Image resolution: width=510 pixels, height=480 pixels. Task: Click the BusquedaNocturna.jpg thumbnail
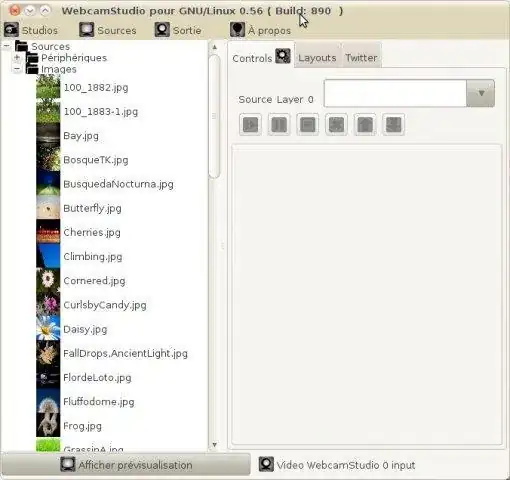point(48,184)
